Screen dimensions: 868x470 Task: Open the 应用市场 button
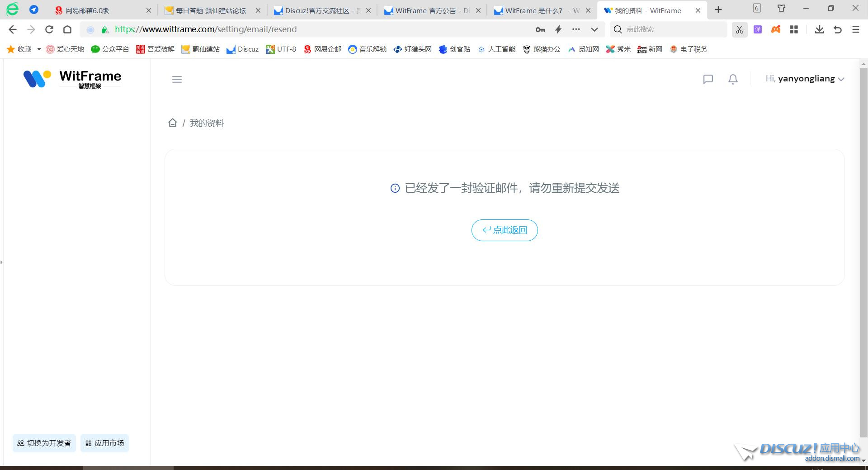(104, 443)
